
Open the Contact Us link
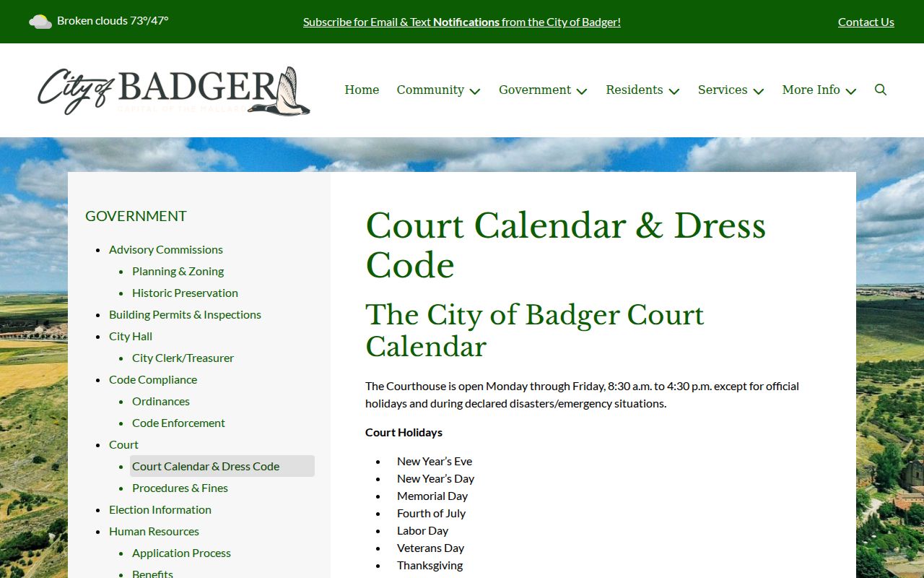866,22
